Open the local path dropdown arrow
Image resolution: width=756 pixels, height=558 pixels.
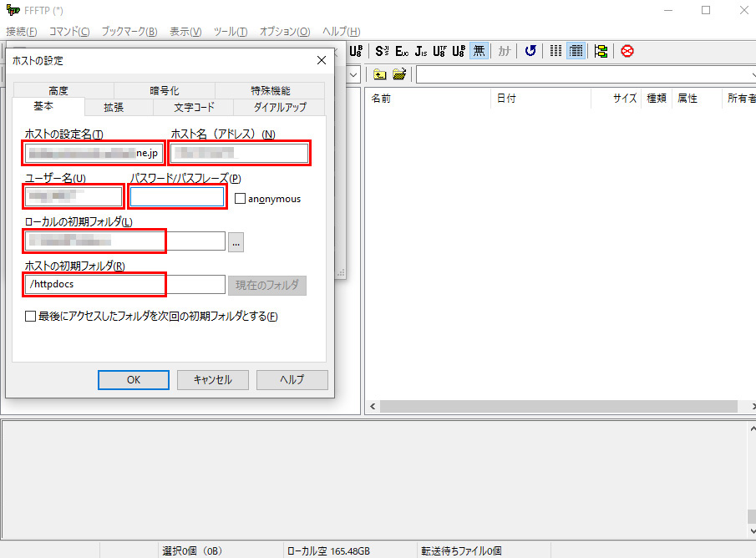[x=353, y=74]
